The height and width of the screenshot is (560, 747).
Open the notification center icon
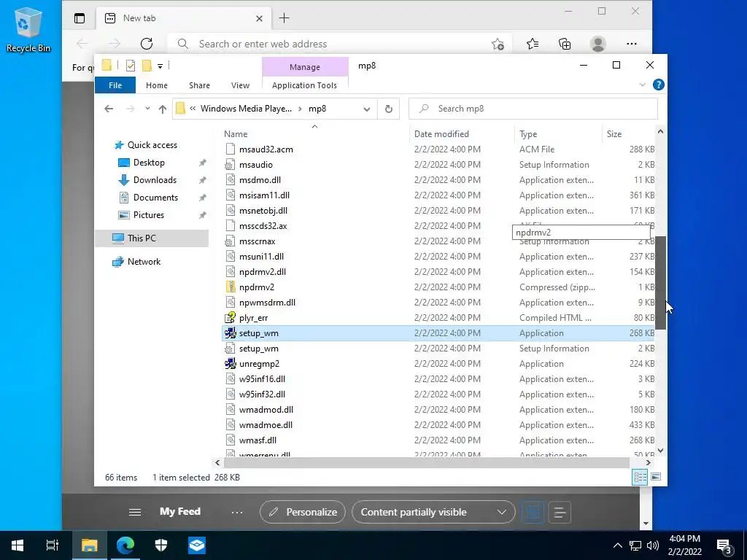[x=724, y=545]
